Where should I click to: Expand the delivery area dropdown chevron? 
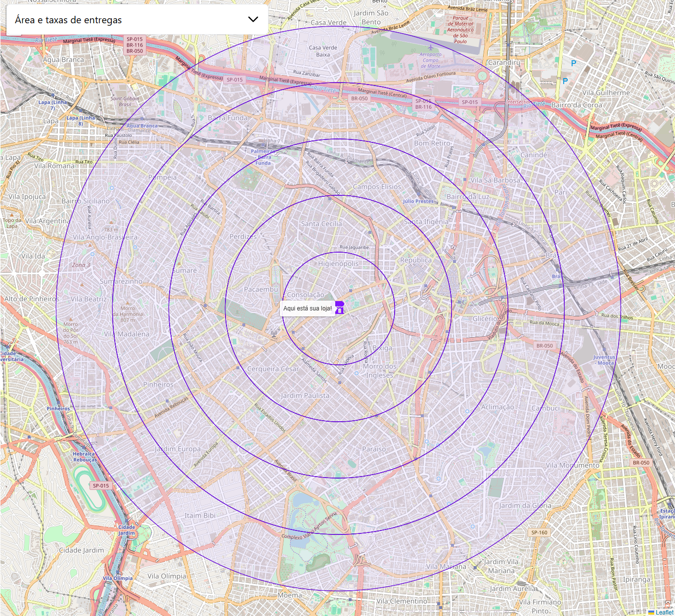pyautogui.click(x=253, y=20)
